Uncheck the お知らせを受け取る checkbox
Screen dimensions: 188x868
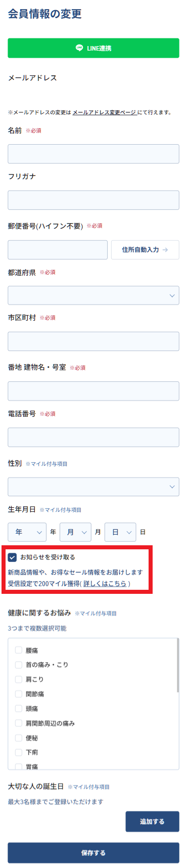[x=13, y=557]
